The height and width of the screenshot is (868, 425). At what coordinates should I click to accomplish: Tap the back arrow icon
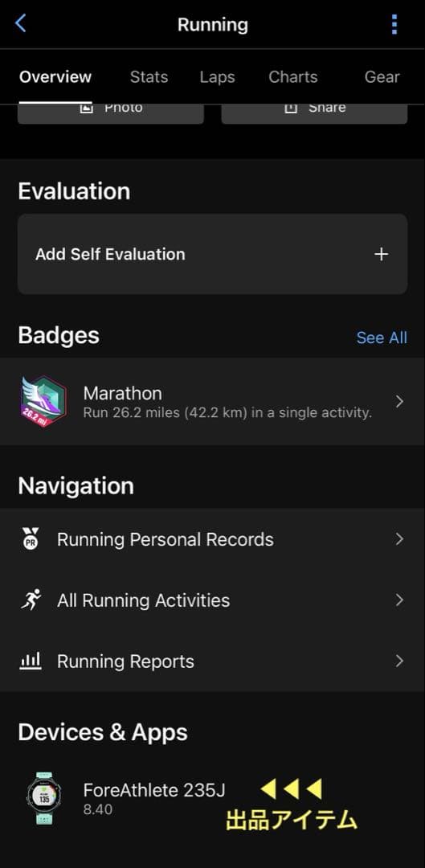20,23
